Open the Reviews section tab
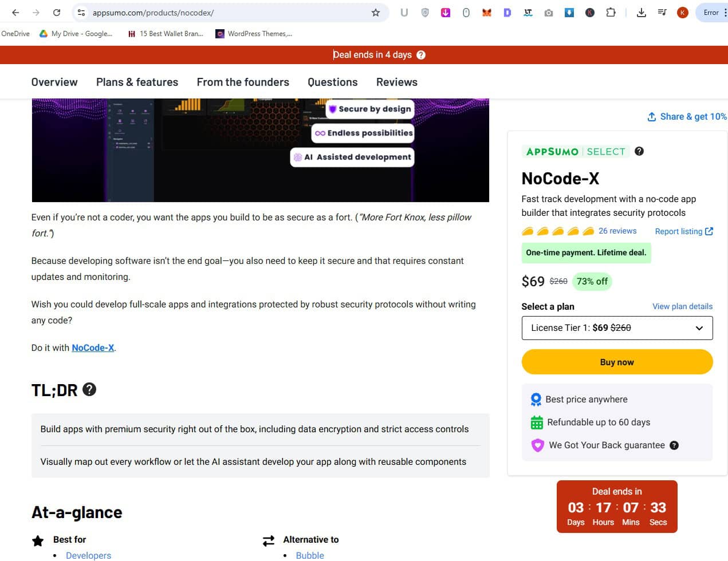This screenshot has height=561, width=728. coord(396,82)
